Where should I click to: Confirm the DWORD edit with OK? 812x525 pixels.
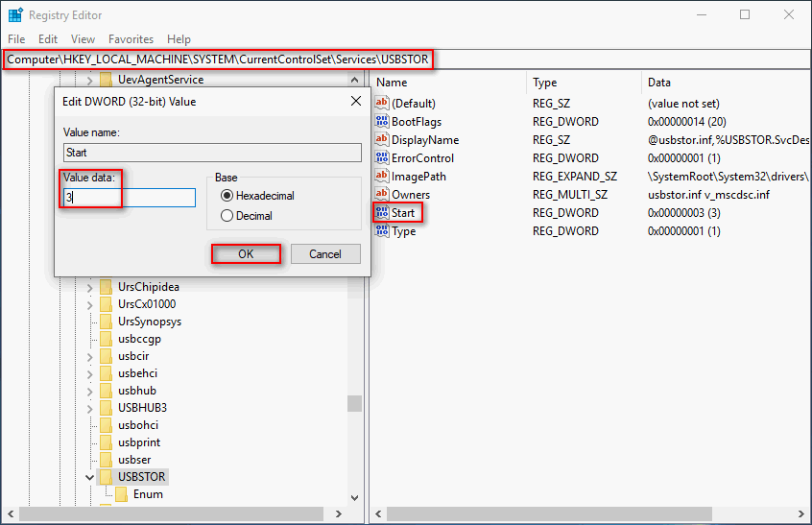click(x=246, y=253)
